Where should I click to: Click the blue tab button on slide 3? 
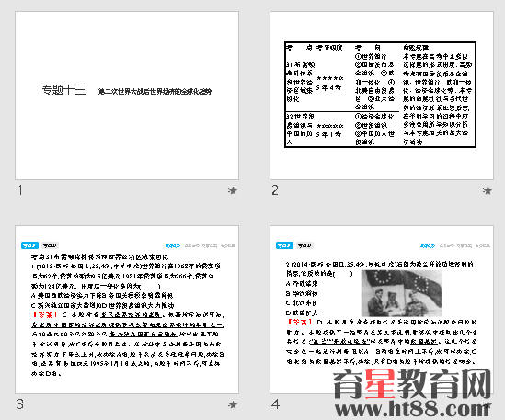29,245
